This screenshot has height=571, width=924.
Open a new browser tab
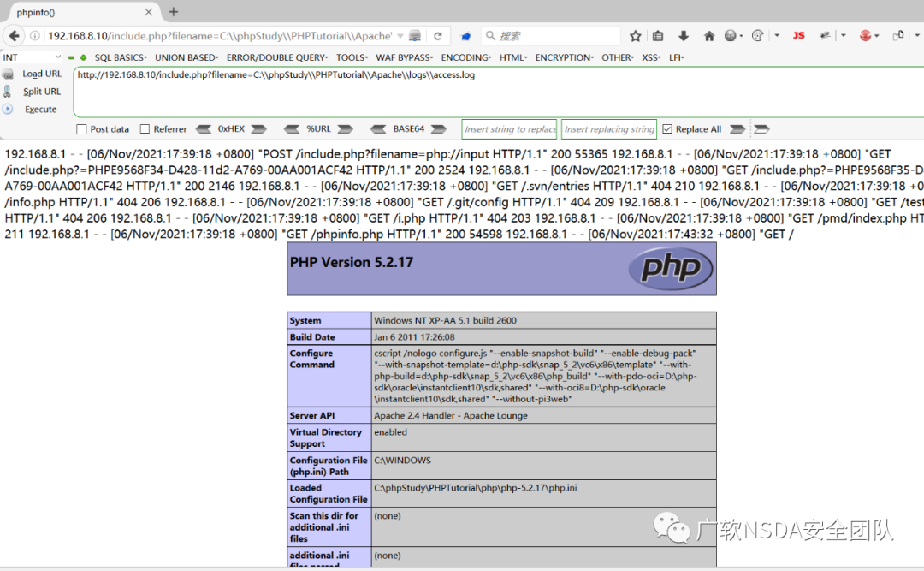pos(173,12)
